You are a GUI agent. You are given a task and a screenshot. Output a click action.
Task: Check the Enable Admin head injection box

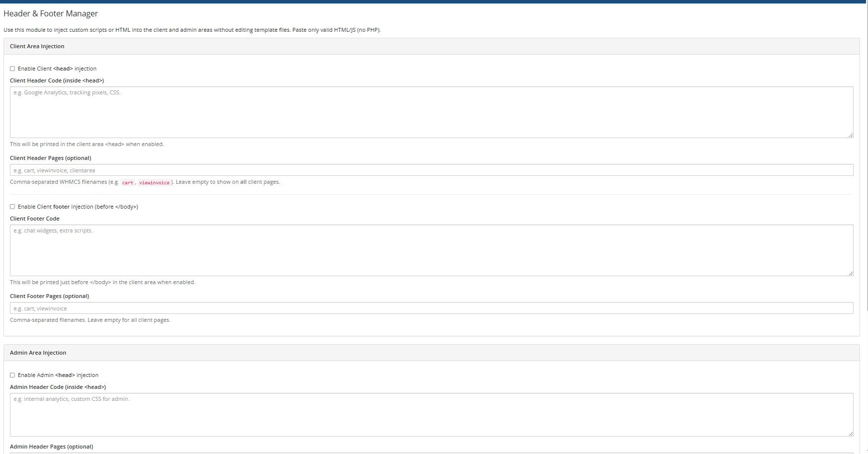(x=12, y=376)
